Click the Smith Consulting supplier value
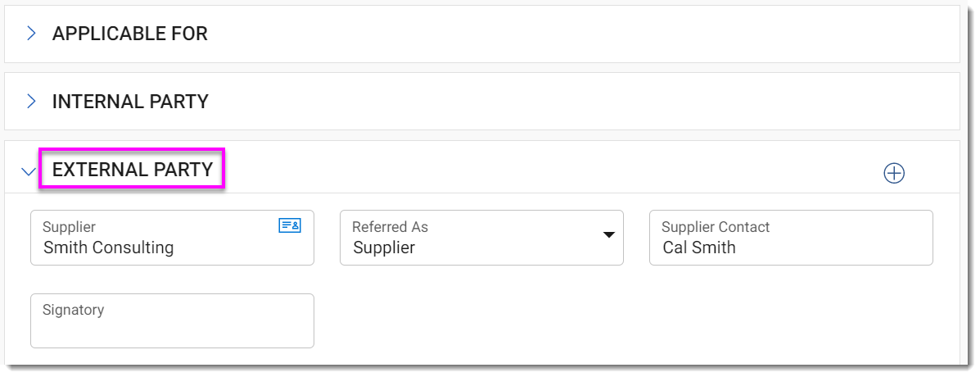The width and height of the screenshot is (980, 377). tap(108, 248)
